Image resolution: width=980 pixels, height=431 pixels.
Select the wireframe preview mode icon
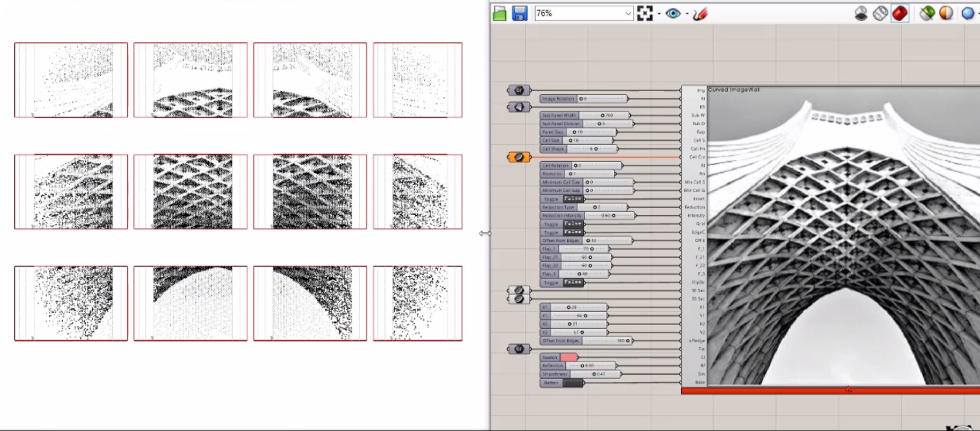coord(880,13)
